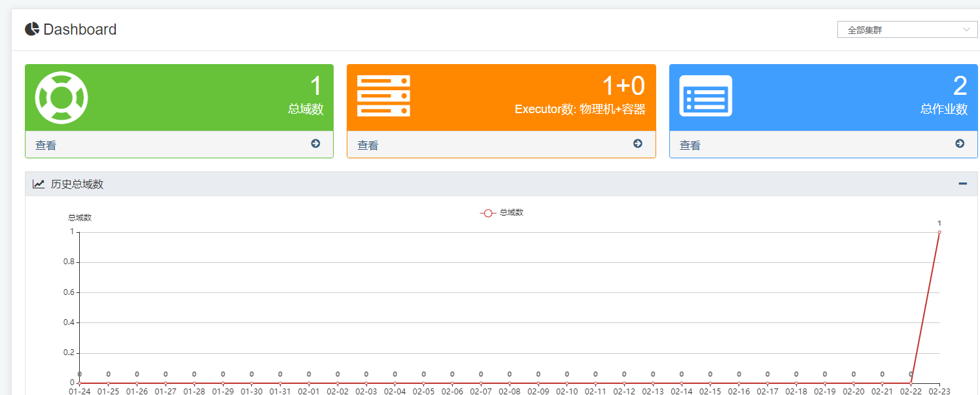Screen dimensions: 980x395
Task: Click the life-ring icon on the green 总域数 card
Action: point(60,98)
